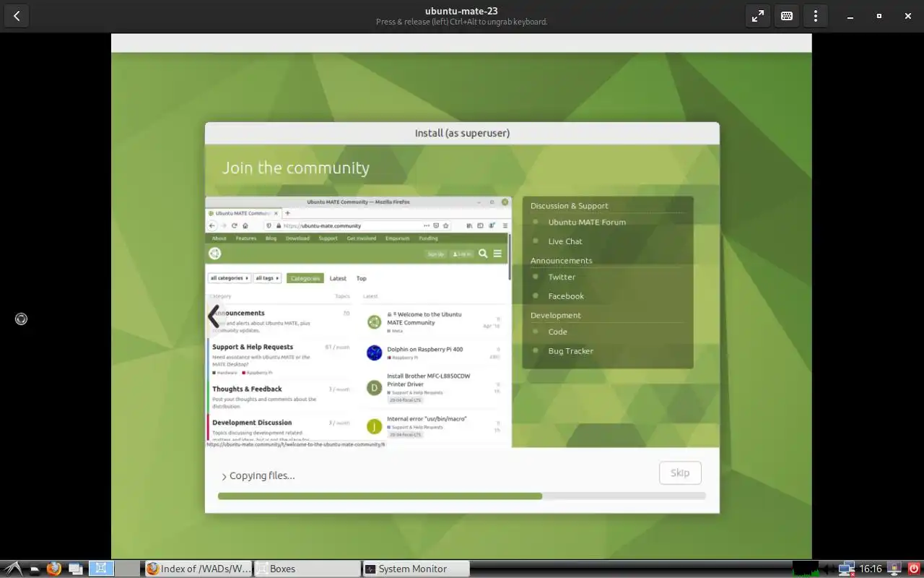Click the Discussion & Support heading

[x=570, y=206]
